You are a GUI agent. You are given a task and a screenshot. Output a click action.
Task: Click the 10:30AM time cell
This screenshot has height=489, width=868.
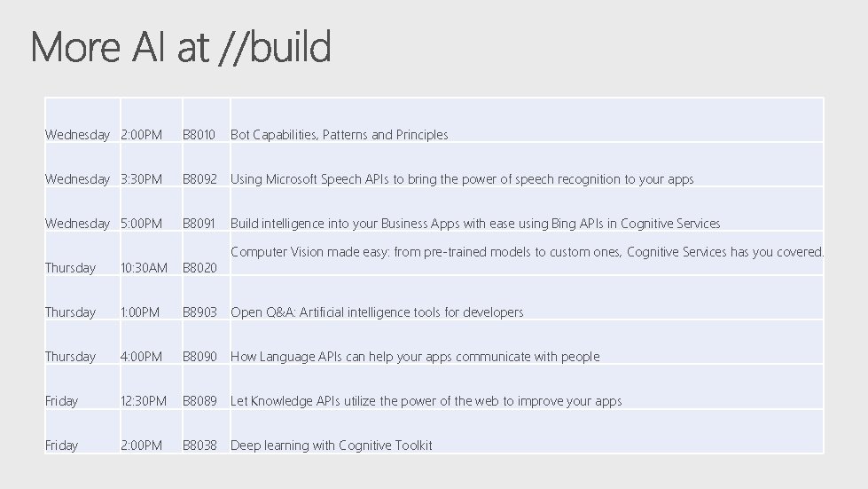pos(144,268)
